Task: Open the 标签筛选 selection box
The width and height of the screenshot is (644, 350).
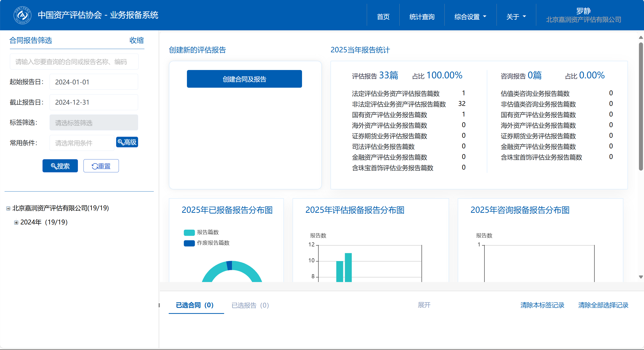Action: click(x=94, y=123)
